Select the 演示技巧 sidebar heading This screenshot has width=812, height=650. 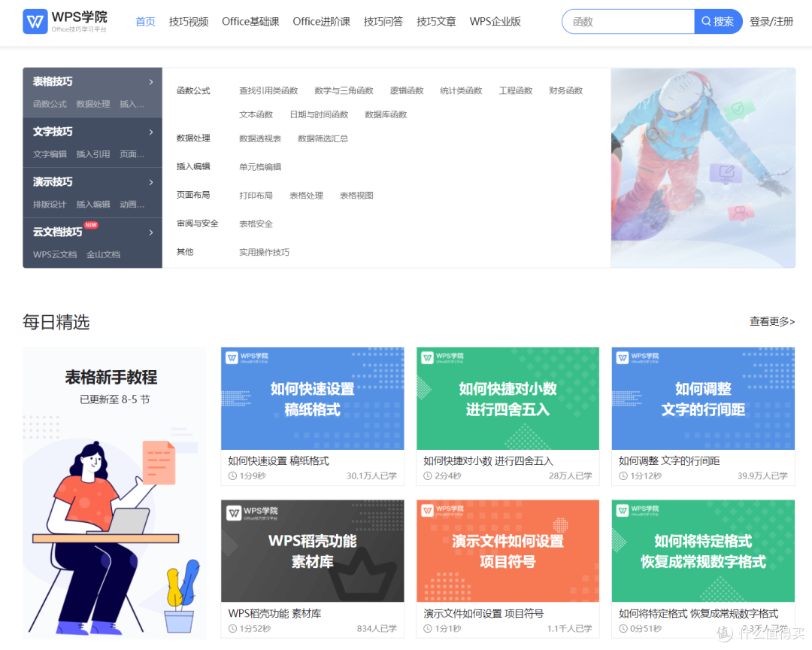[53, 182]
